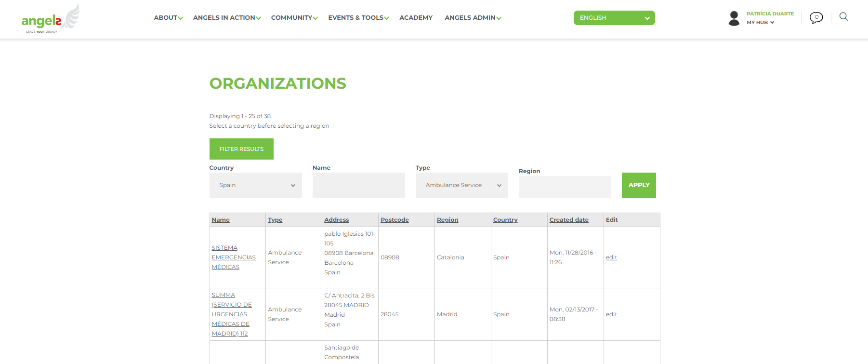The image size is (868, 364).
Task: Edit the SUMMA Madrid row
Action: click(611, 314)
